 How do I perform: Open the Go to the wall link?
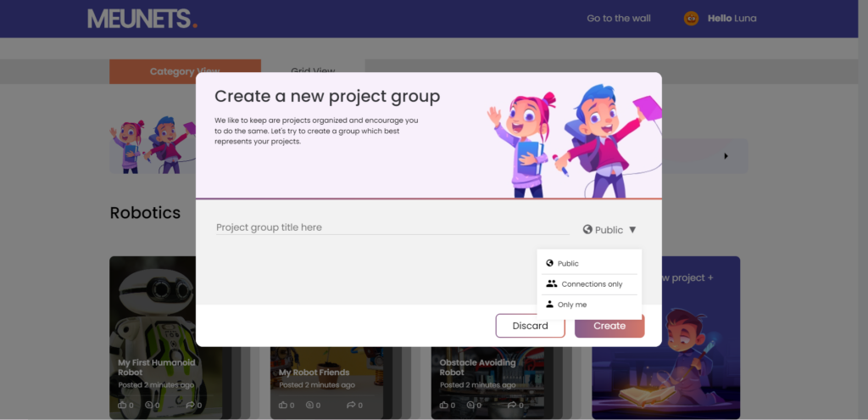618,19
